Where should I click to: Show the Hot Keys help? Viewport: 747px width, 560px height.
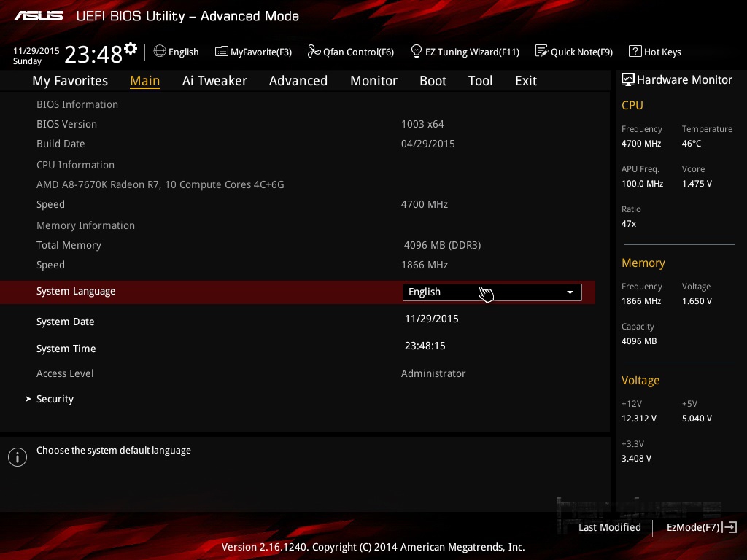[x=654, y=52]
